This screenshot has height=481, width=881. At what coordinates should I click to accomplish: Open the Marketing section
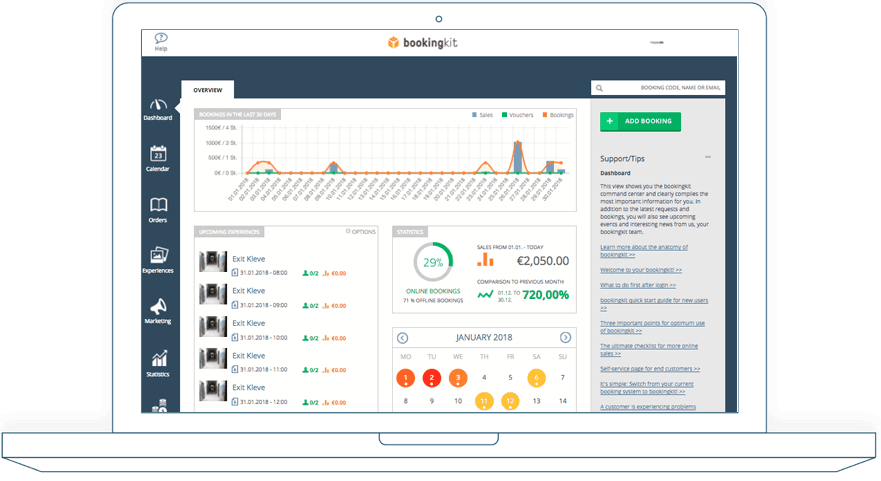[157, 312]
